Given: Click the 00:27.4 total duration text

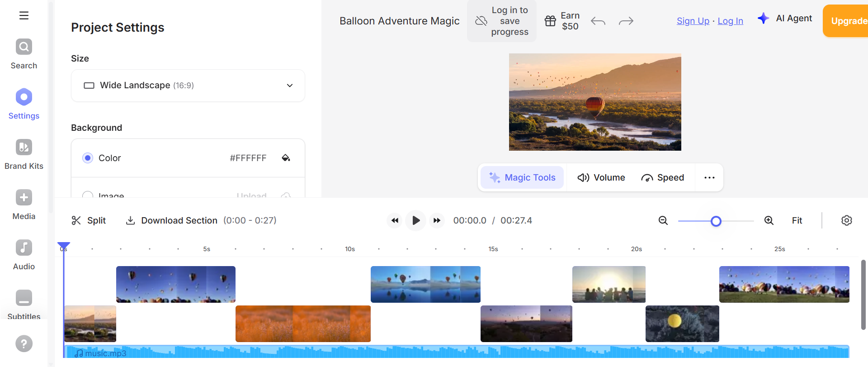Looking at the screenshot, I should click(516, 220).
